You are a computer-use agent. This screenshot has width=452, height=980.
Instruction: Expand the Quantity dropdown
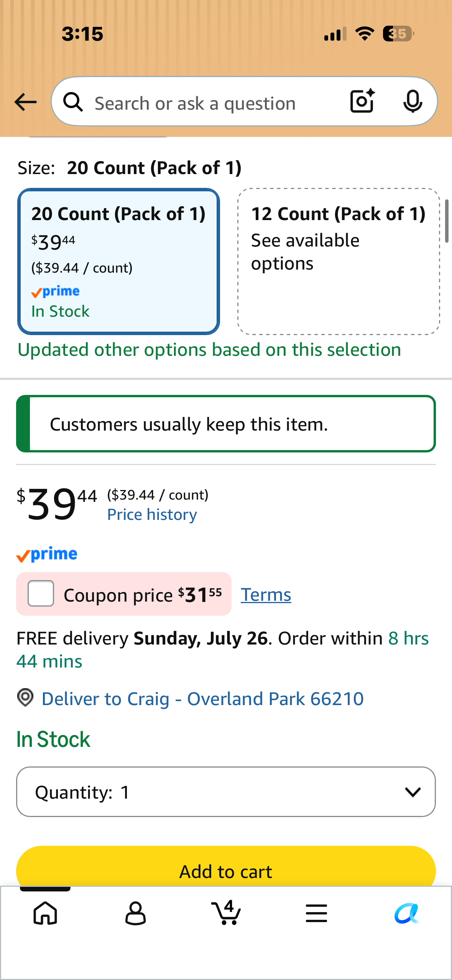pos(226,792)
